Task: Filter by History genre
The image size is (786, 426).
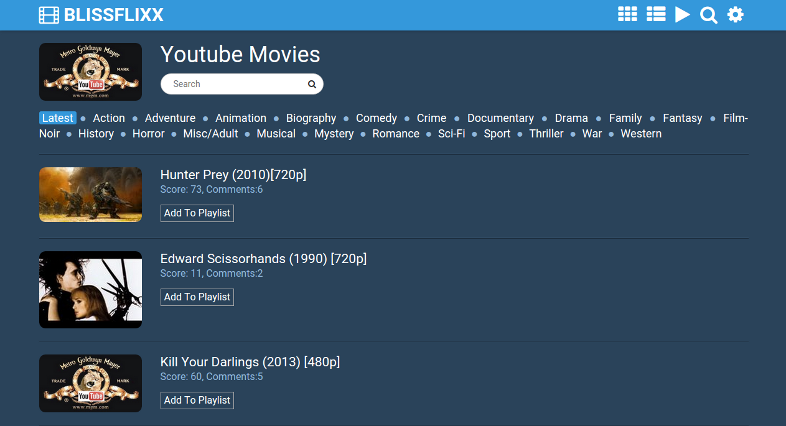Action: pos(96,134)
